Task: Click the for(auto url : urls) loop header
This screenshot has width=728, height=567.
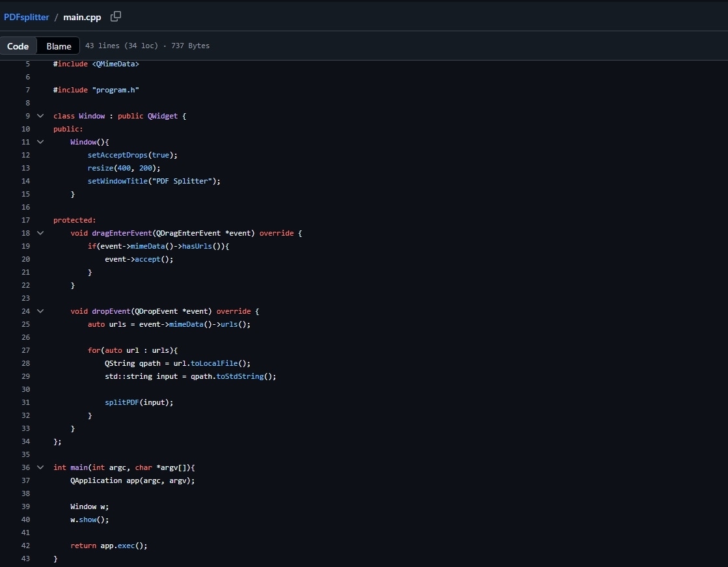Action: point(133,350)
